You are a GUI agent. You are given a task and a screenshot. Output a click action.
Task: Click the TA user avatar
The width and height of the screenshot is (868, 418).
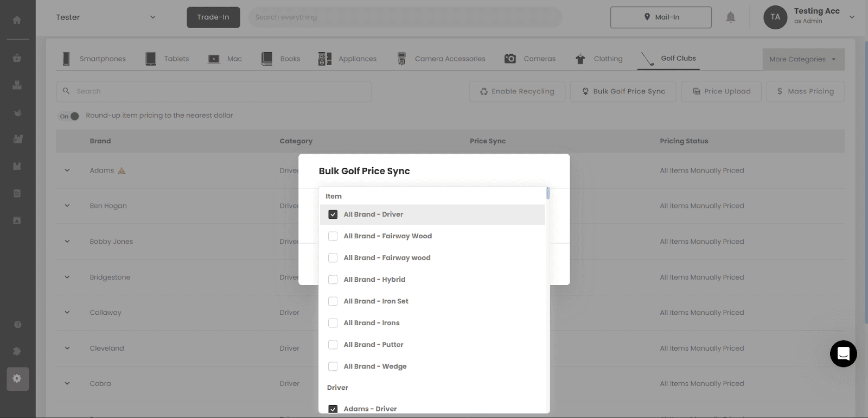click(775, 17)
